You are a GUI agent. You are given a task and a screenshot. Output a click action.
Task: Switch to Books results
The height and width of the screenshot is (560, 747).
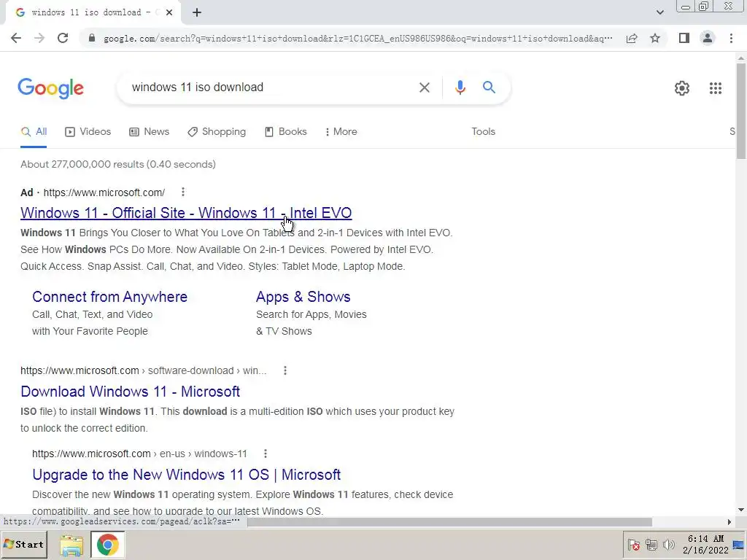(x=286, y=132)
